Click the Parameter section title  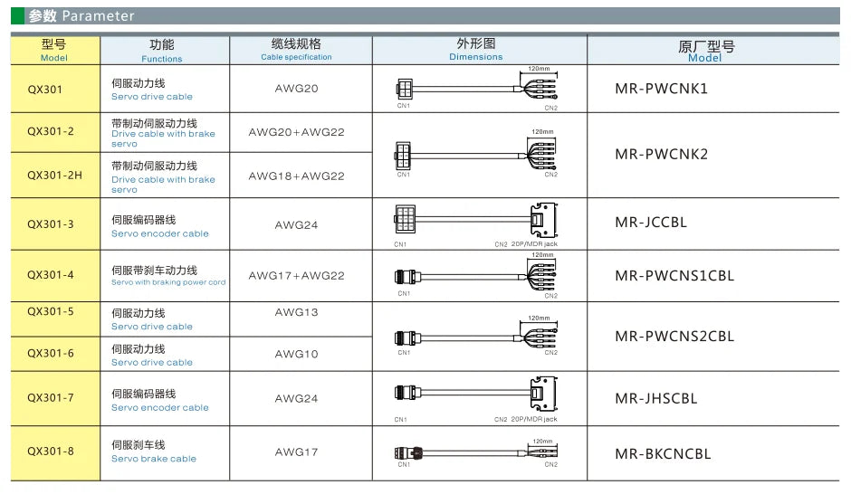[81, 15]
